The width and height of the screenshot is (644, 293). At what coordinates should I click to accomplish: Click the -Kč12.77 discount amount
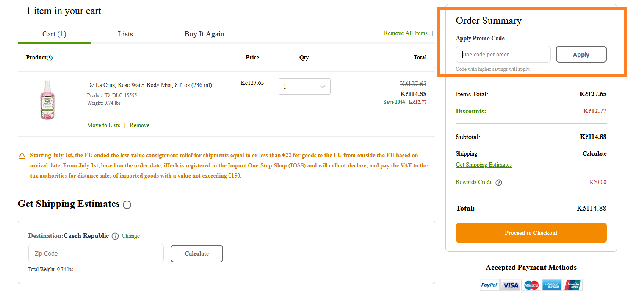point(594,111)
